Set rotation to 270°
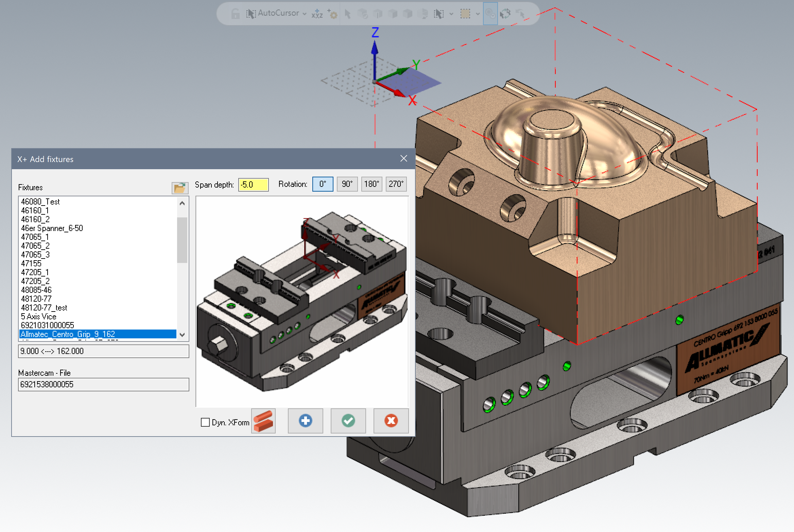Viewport: 794px width, 532px height. point(396,184)
